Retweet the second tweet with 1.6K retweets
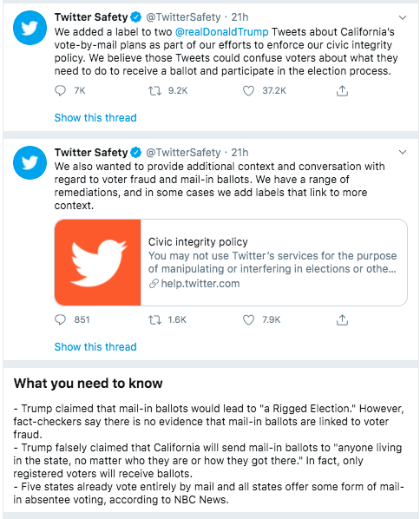 click(x=154, y=319)
